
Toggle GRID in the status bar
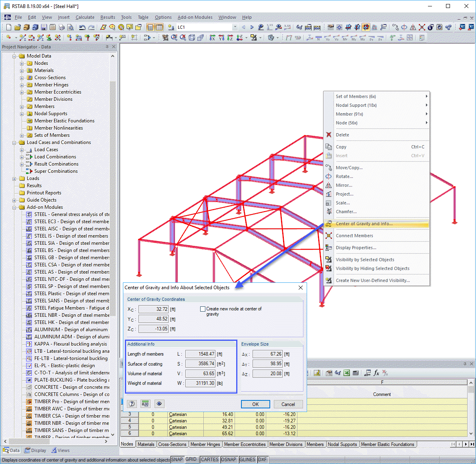coord(191,460)
